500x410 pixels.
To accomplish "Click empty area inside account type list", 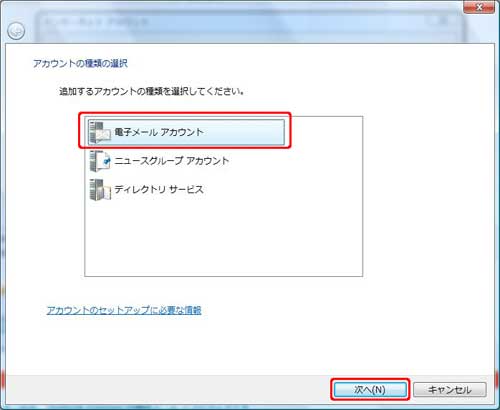I will tap(223, 238).
